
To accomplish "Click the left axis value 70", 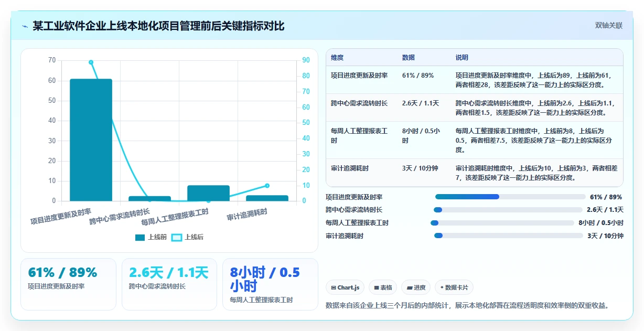I will pyautogui.click(x=51, y=60).
